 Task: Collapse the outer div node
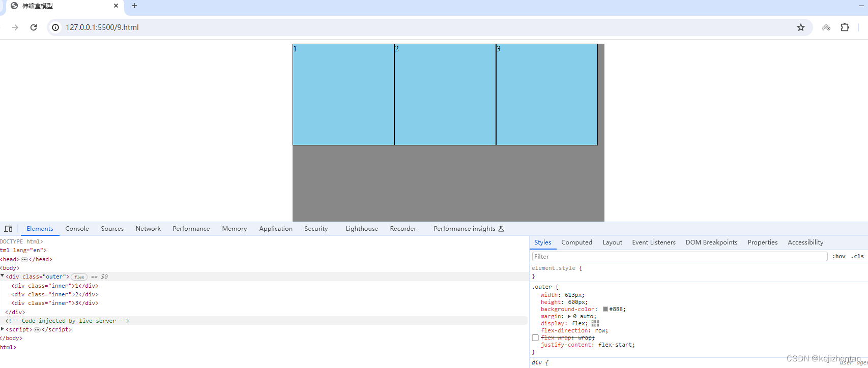coord(3,276)
